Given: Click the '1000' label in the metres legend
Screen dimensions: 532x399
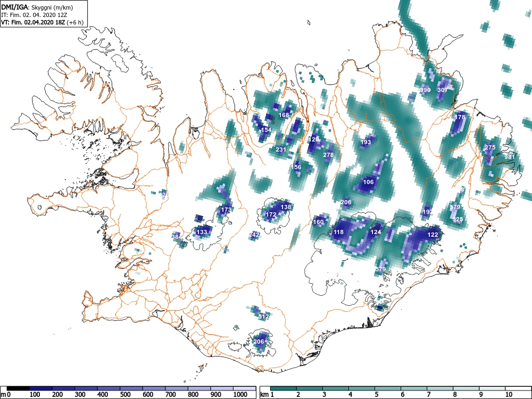Looking at the screenshot, I should pos(240,394).
